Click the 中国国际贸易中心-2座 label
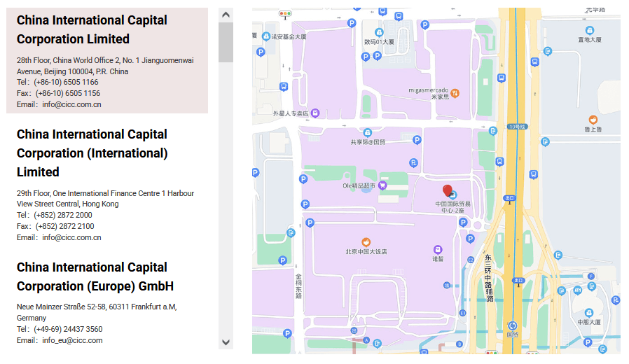The width and height of the screenshot is (629, 364). point(453,207)
